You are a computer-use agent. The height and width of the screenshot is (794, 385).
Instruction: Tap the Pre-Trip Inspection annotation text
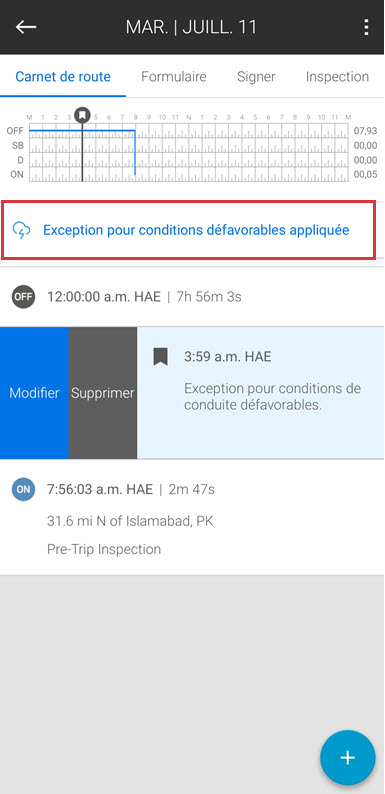point(104,549)
